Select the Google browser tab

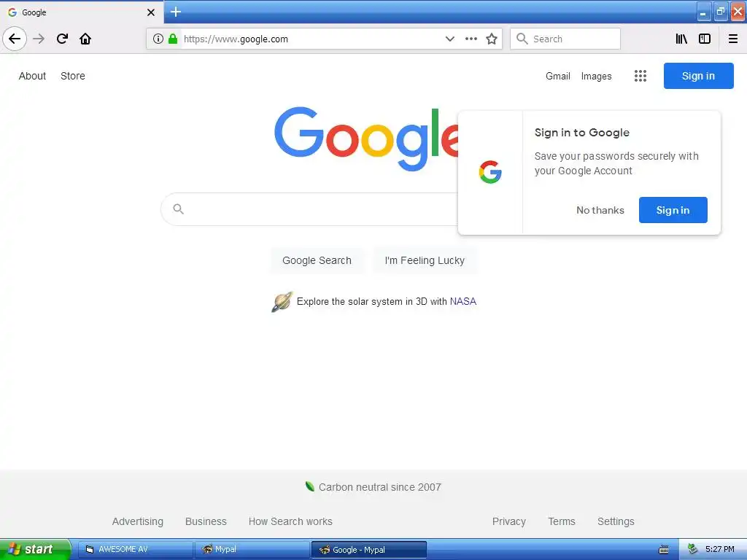(82, 12)
